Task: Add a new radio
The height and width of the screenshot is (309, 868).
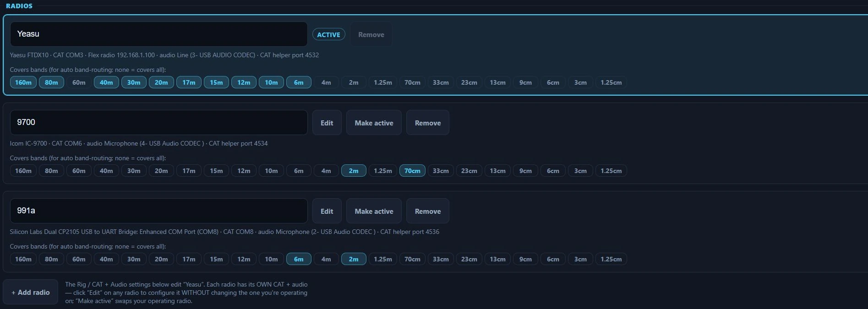Action: point(31,292)
